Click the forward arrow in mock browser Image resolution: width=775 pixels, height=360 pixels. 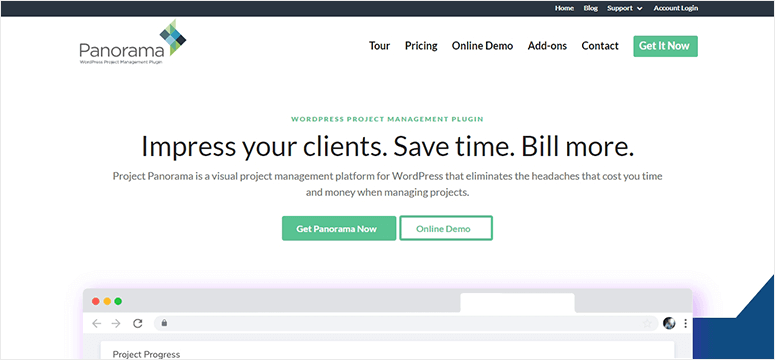[x=116, y=323]
